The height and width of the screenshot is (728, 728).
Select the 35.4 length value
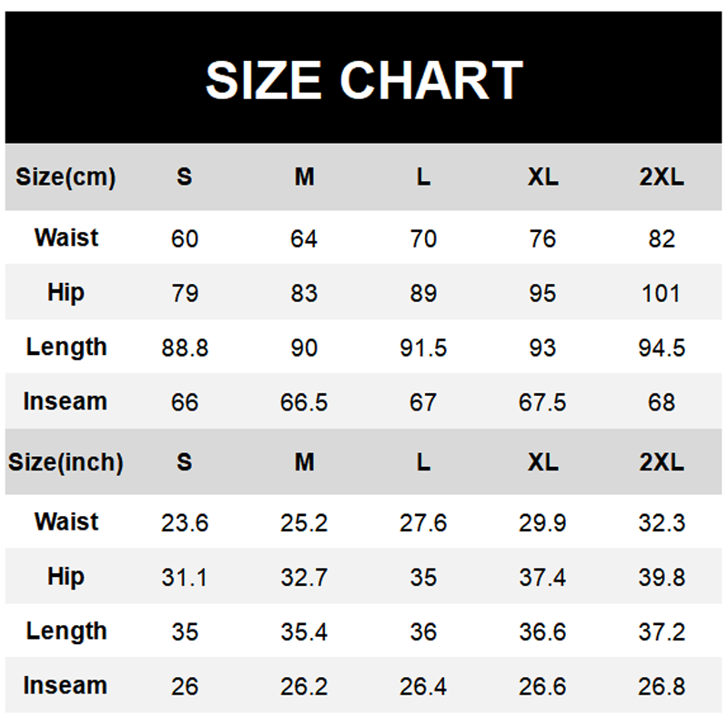pyautogui.click(x=304, y=632)
